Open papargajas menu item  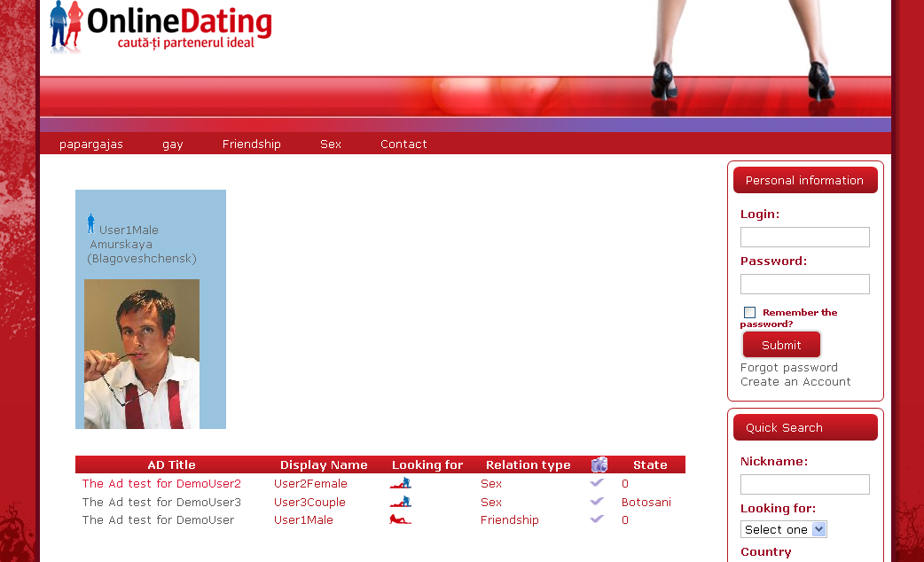tap(91, 144)
